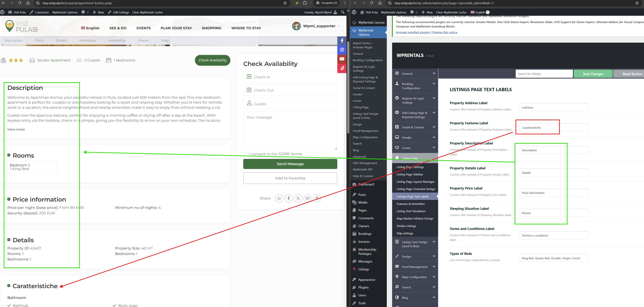Click the Wpml_supporter avatar image
Screen dimensions: 644x307
(296, 26)
